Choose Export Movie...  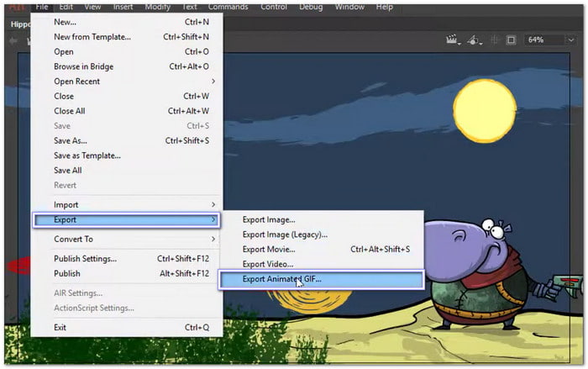(322, 250)
